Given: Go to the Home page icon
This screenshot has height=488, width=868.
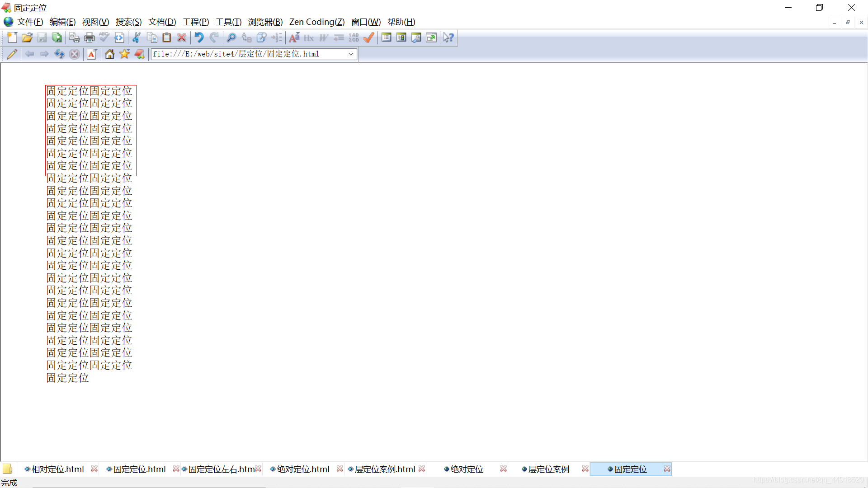Looking at the screenshot, I should click(109, 54).
